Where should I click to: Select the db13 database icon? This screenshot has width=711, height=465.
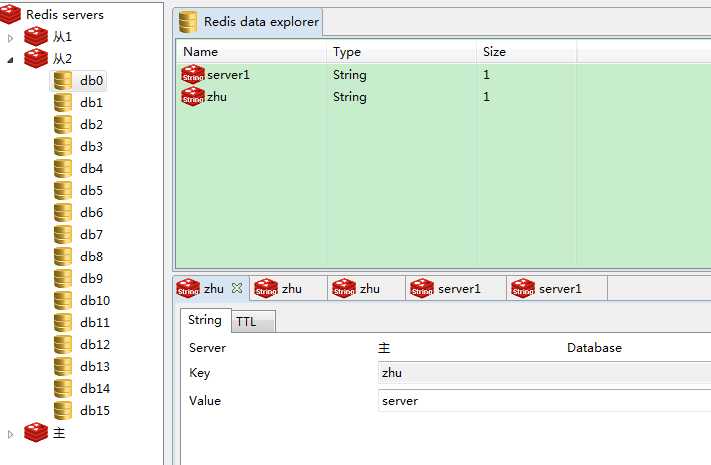click(x=63, y=367)
